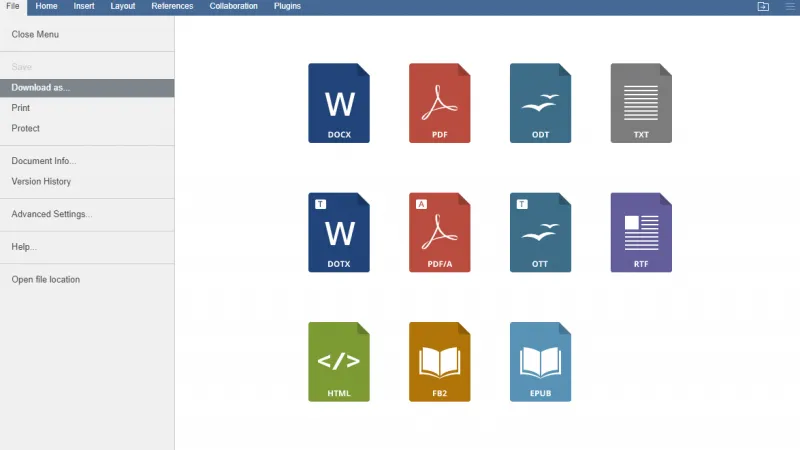The width and height of the screenshot is (800, 450).
Task: Export the document as HTML
Action: [339, 362]
